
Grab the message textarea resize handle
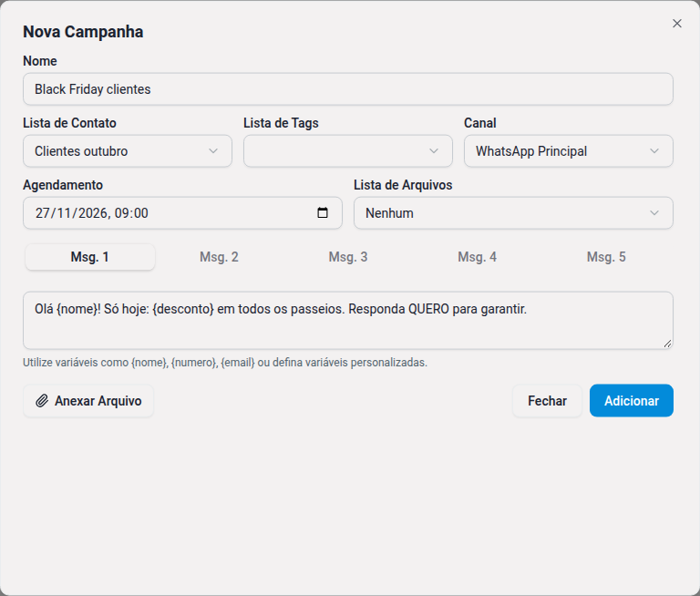(x=667, y=344)
